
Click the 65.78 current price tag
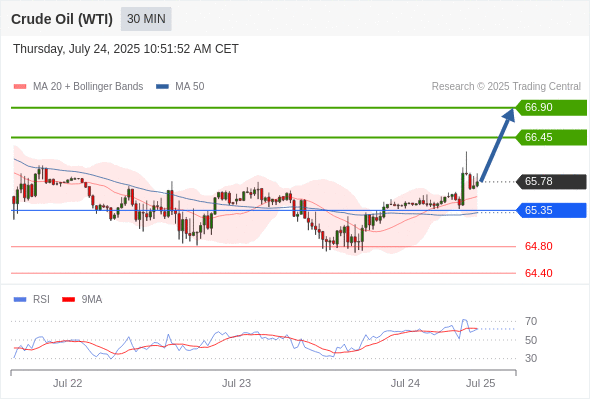pyautogui.click(x=551, y=181)
